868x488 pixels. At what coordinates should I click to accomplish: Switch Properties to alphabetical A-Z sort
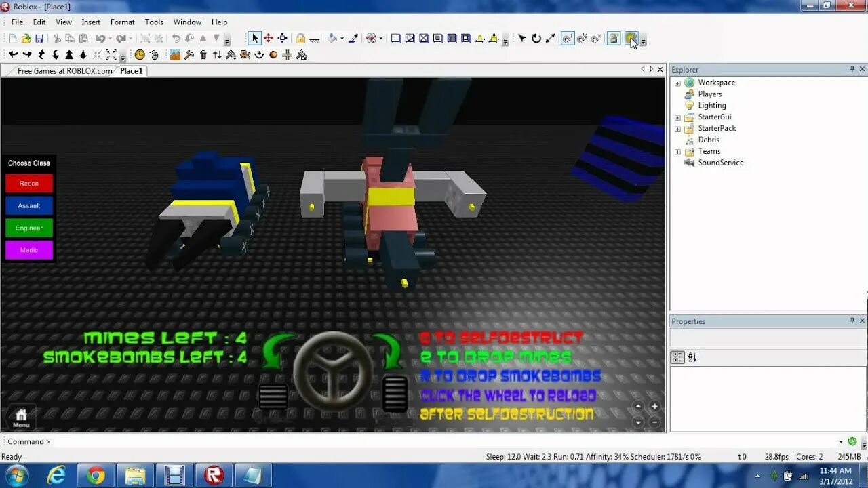[692, 357]
